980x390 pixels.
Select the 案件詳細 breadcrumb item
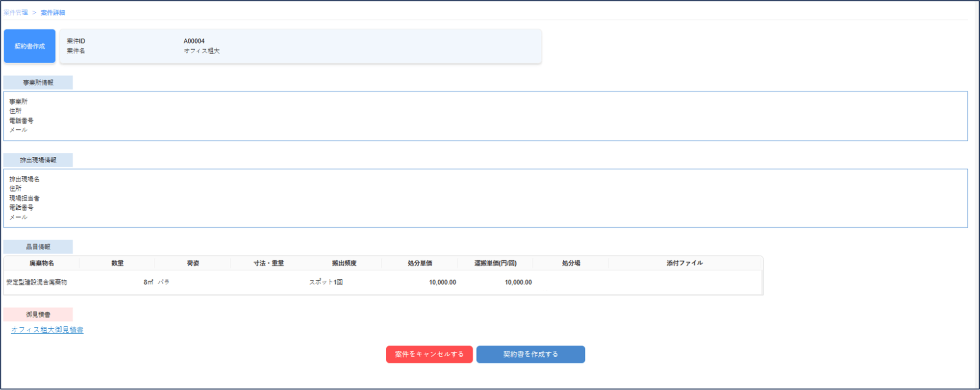tap(53, 13)
